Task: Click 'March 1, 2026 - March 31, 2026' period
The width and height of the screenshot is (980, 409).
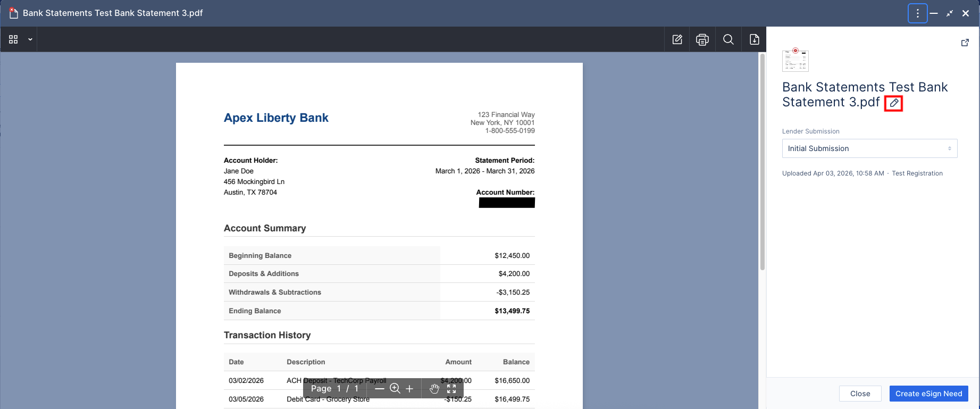Action: pos(485,171)
